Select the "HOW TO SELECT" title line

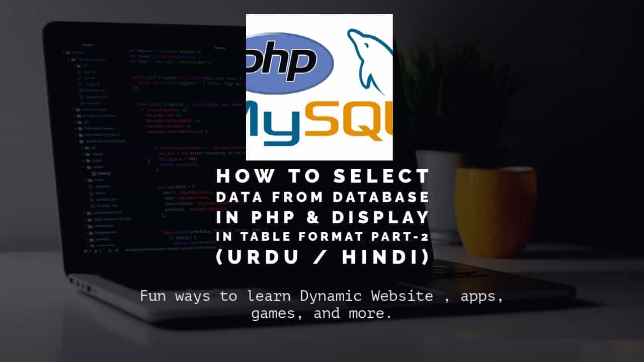click(x=323, y=176)
